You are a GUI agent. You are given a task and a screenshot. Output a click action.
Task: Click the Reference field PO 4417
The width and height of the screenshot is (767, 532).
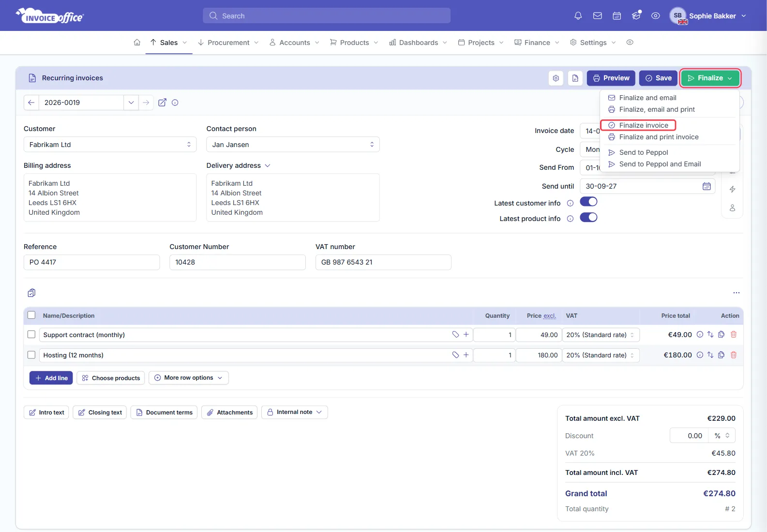91,262
